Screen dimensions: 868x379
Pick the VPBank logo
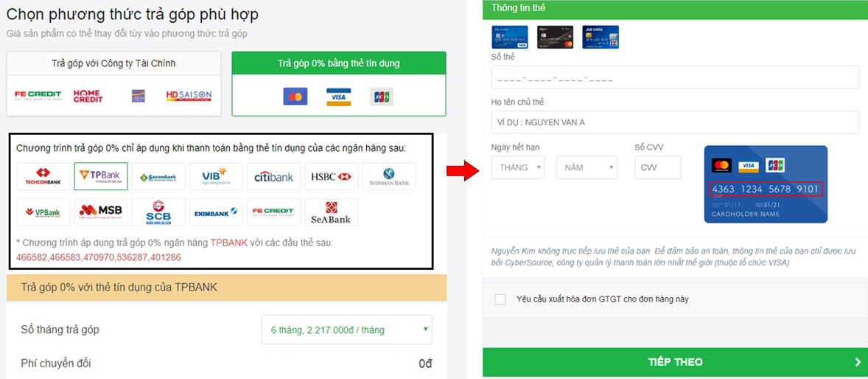[43, 212]
